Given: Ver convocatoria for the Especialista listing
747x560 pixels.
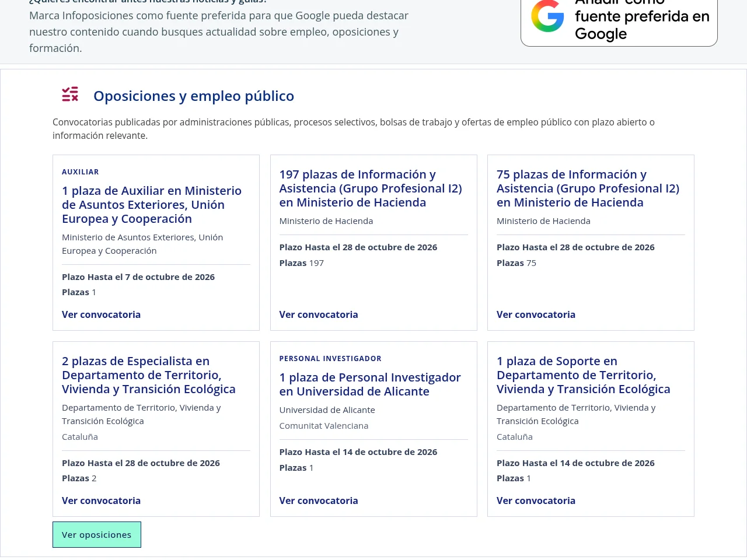Looking at the screenshot, I should tap(102, 501).
